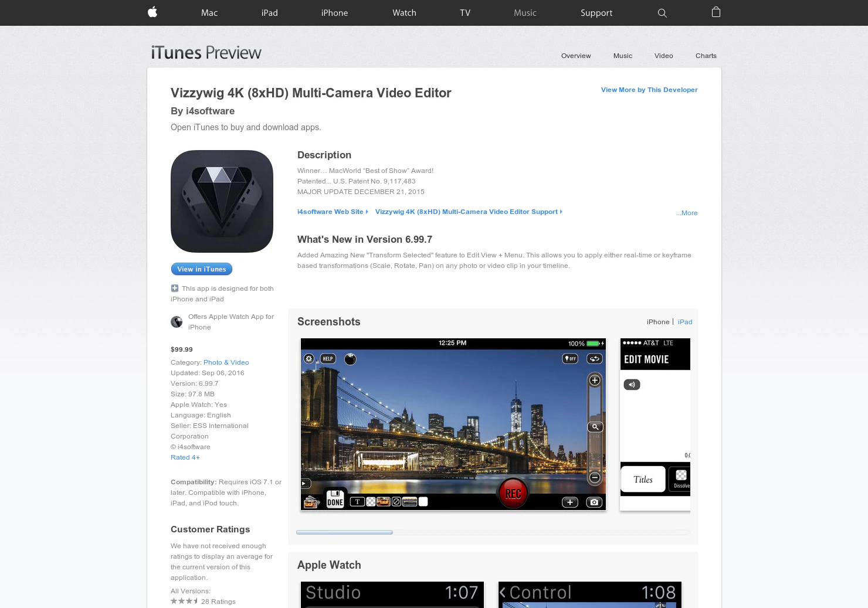Click the DONE save icon in screenshot
The image size is (868, 608).
point(335,498)
